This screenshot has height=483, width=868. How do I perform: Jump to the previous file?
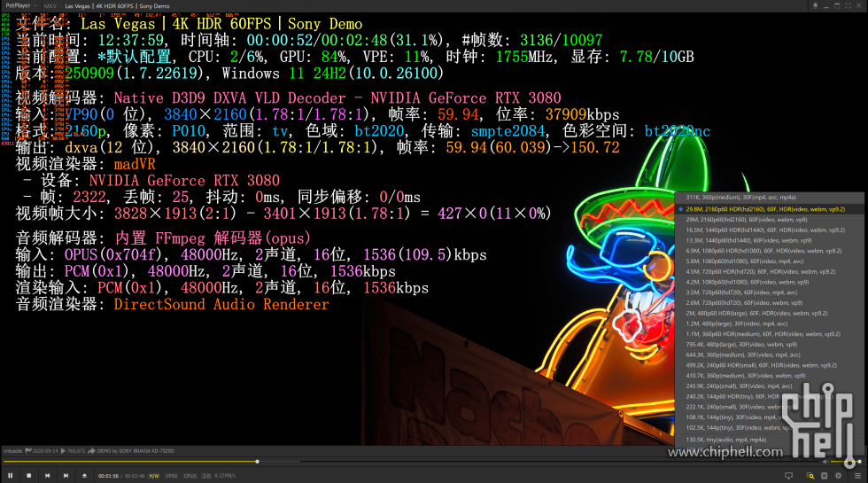point(47,476)
